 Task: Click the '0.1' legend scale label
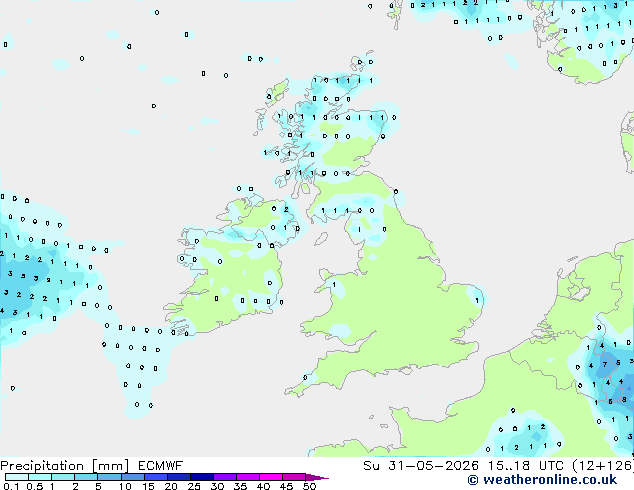(12, 486)
